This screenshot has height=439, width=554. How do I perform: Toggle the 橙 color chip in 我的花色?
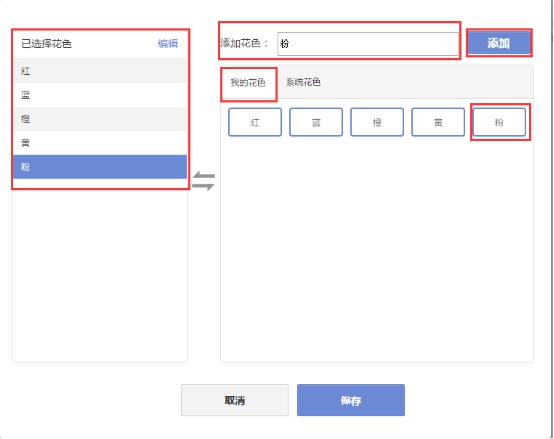[x=377, y=122]
